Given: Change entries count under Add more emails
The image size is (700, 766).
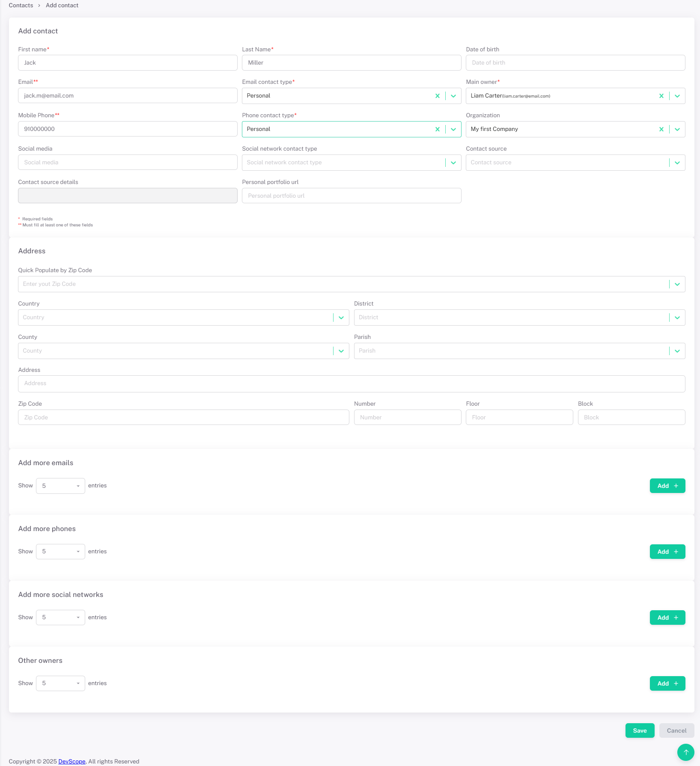Looking at the screenshot, I should (60, 486).
